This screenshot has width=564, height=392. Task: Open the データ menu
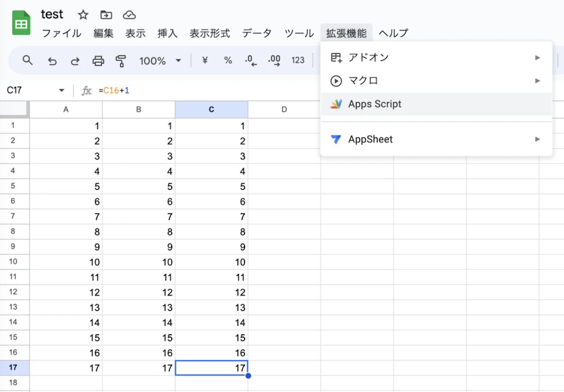257,33
